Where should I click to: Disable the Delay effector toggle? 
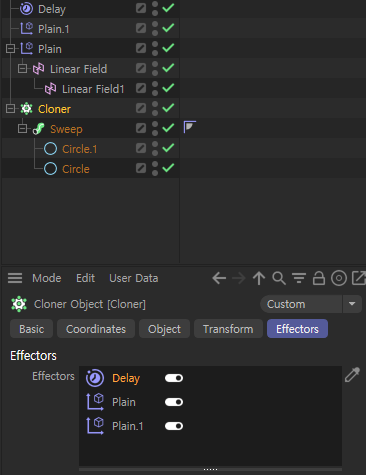[x=174, y=378]
